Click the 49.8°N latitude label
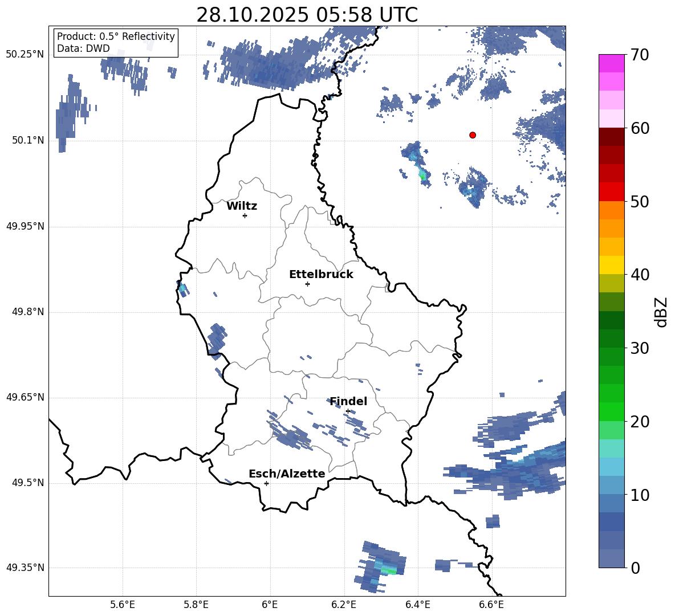The image size is (675, 616). 28,312
